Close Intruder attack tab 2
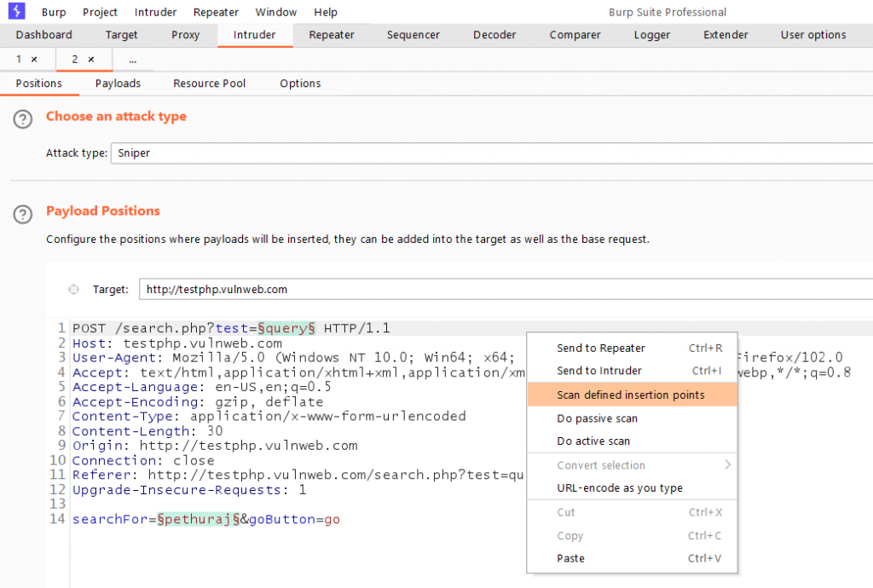The height and width of the screenshot is (588, 873). 91,60
